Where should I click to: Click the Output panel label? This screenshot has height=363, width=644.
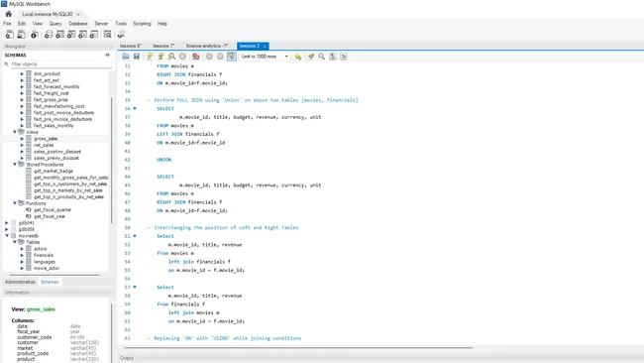(127, 358)
